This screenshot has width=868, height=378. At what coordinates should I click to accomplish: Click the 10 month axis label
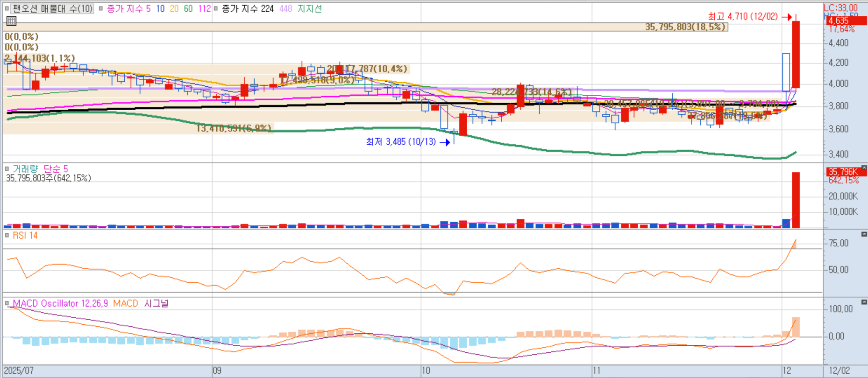tap(426, 371)
